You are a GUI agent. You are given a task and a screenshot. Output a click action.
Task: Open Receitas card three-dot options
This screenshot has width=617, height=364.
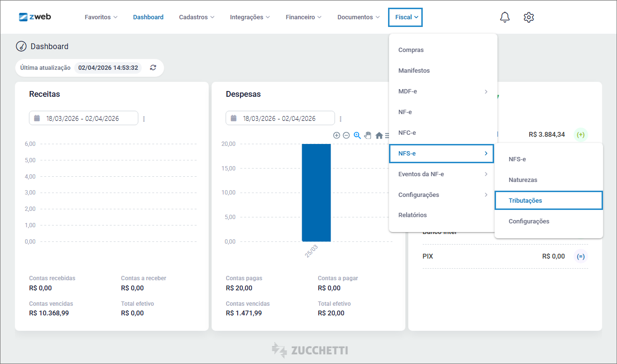coord(144,118)
